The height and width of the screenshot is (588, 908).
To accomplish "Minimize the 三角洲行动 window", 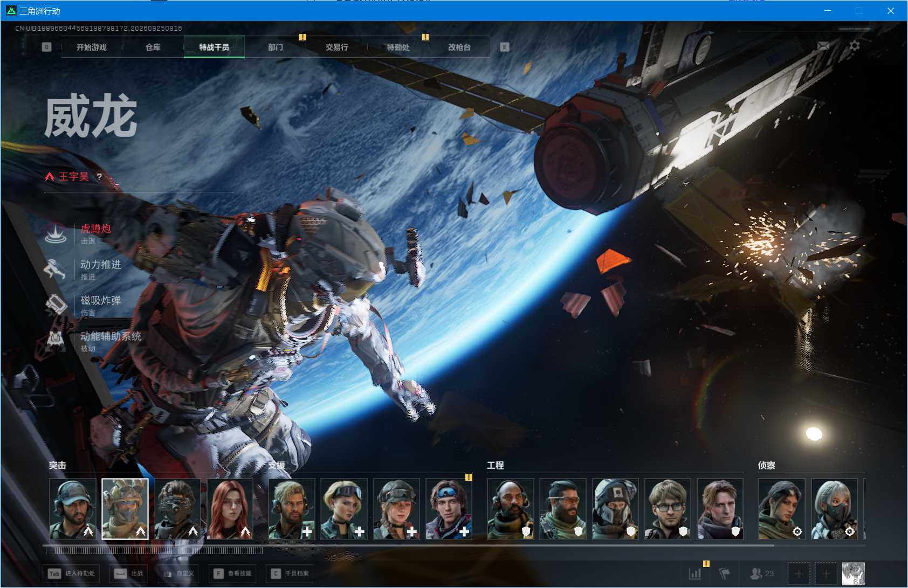I will [828, 11].
